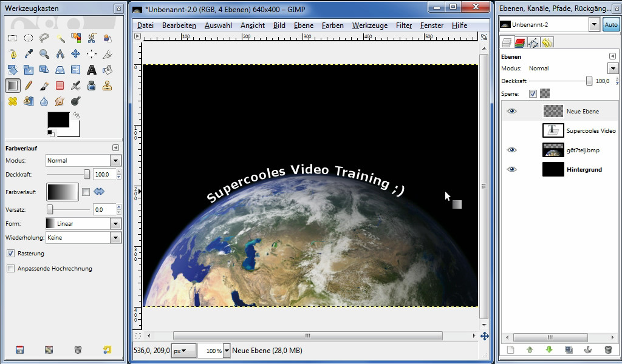Select the Move tool
Image resolution: width=622 pixels, height=364 pixels.
click(75, 54)
